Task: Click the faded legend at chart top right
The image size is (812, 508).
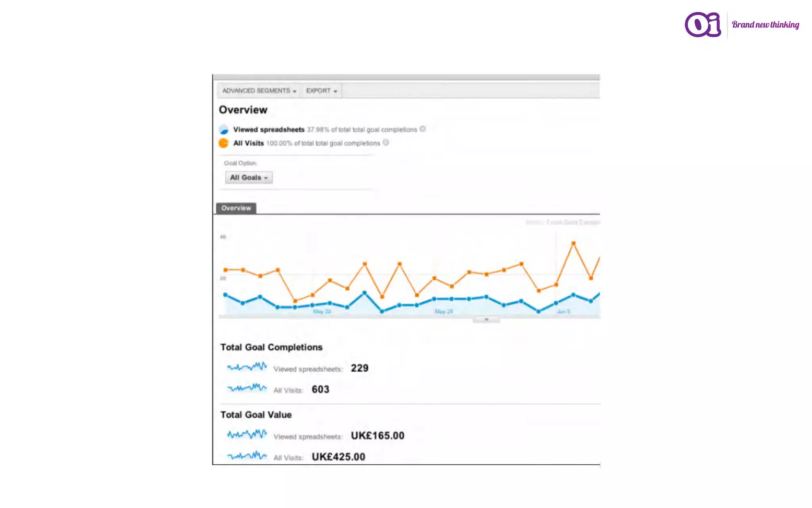Action: tap(563, 222)
